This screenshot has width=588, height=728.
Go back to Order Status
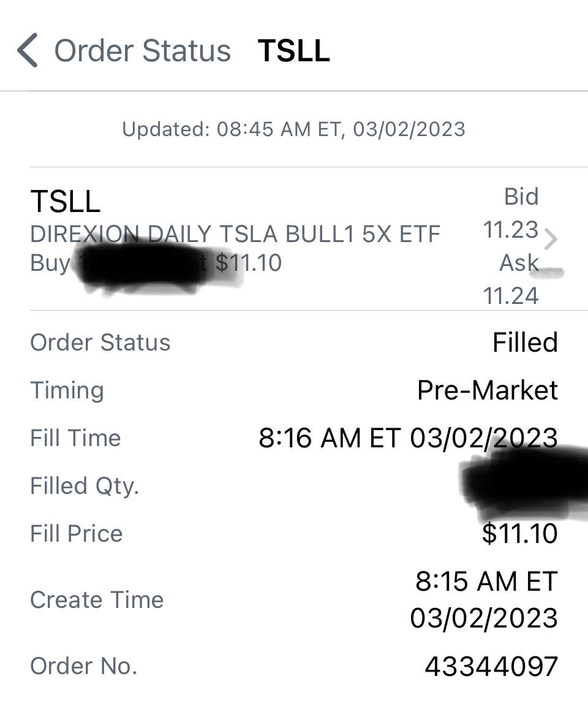pyautogui.click(x=143, y=51)
